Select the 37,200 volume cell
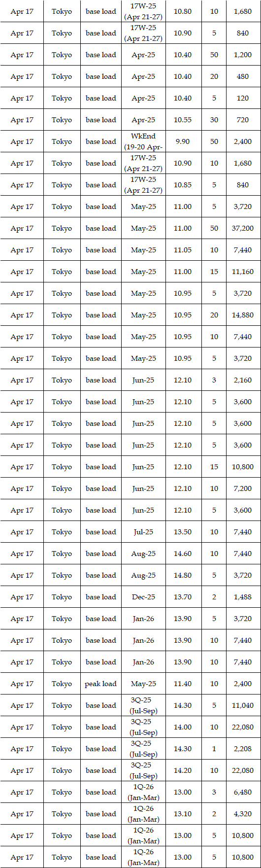This screenshot has width=261, height=868. [242, 228]
